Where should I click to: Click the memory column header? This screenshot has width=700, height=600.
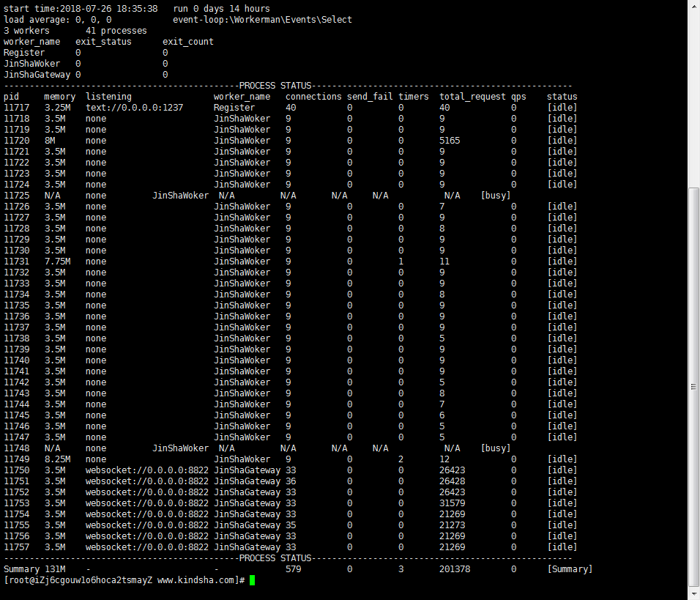[x=59, y=97]
